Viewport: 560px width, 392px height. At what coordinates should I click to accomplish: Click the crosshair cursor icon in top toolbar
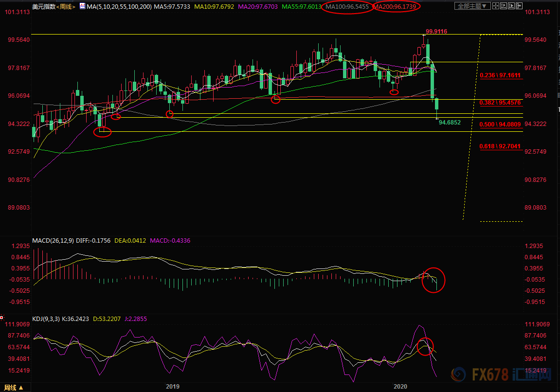[x=497, y=6]
